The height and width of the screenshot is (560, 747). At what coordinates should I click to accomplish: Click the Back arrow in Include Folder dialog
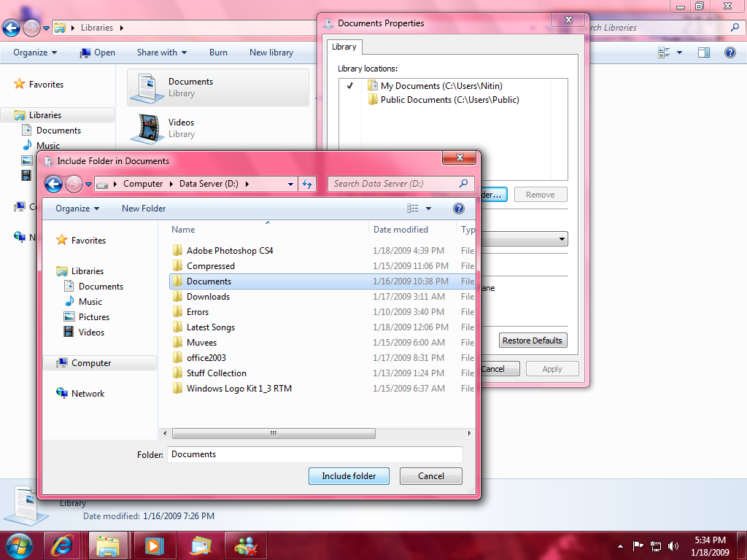point(53,184)
